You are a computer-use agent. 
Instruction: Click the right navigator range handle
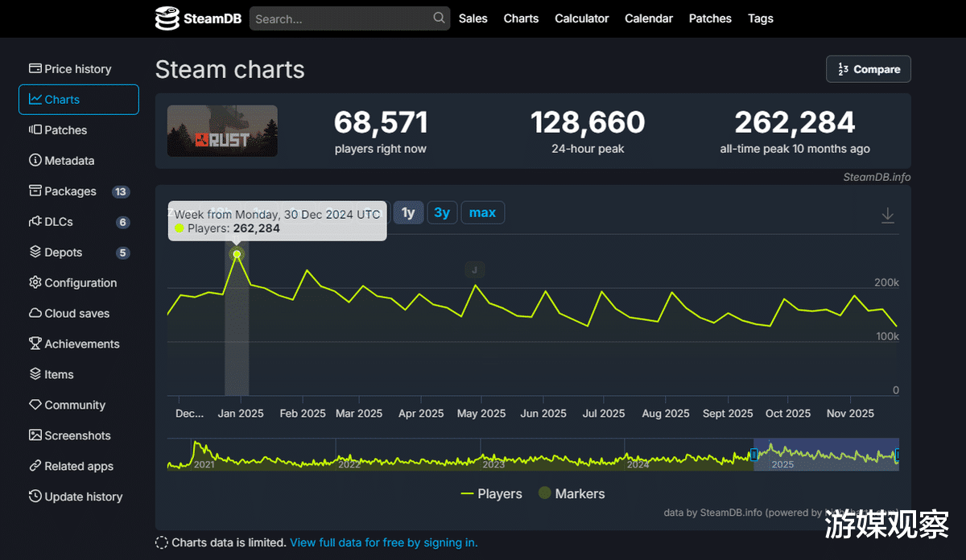tap(898, 455)
